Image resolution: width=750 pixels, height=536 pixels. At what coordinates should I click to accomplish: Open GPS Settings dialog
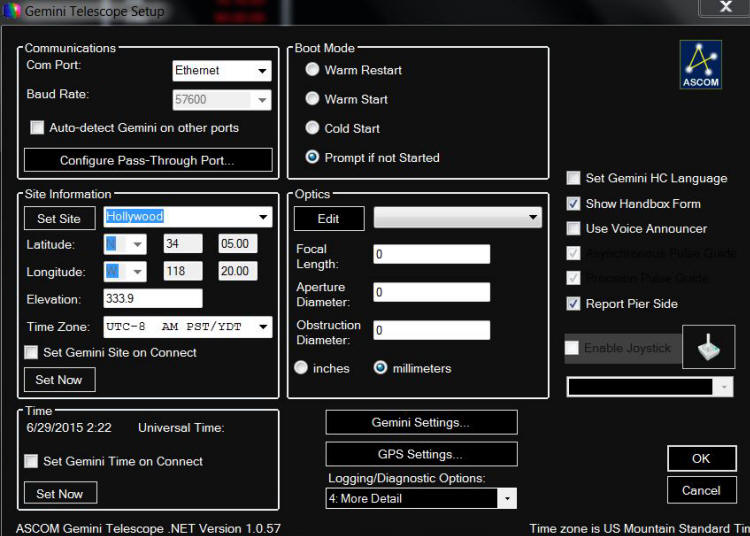pos(421,454)
